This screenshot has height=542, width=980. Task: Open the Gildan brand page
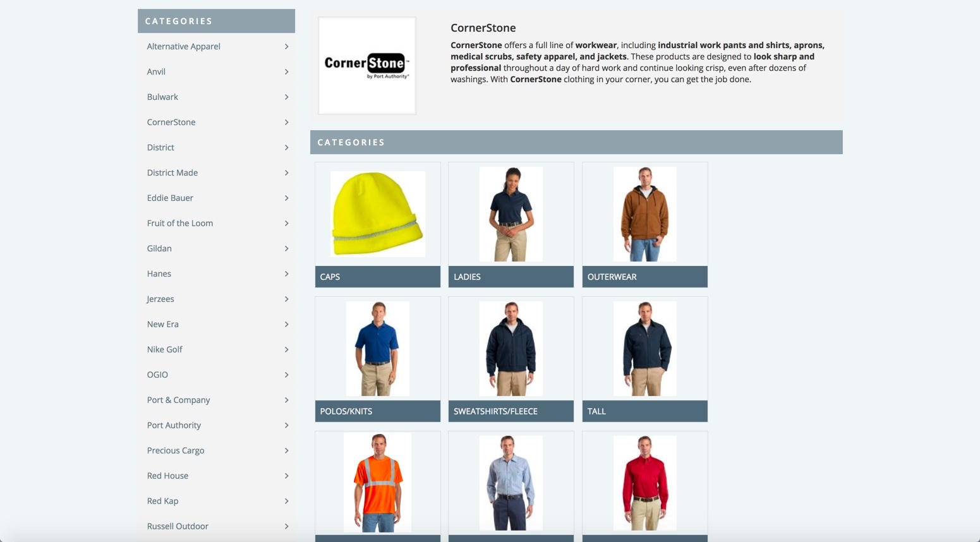159,248
